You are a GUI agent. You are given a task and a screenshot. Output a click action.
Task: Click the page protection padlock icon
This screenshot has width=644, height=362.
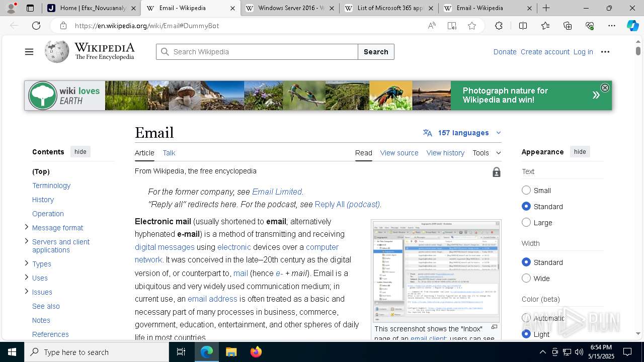point(497,172)
